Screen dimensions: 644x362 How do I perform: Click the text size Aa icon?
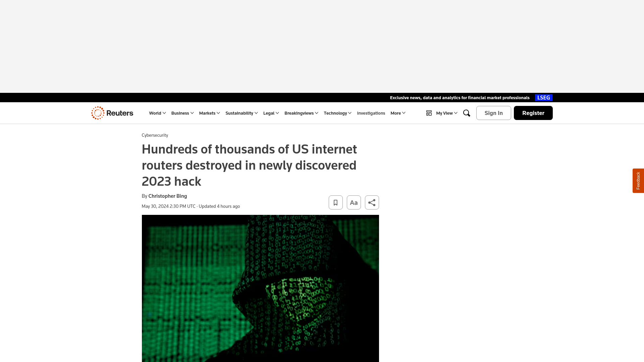click(354, 202)
